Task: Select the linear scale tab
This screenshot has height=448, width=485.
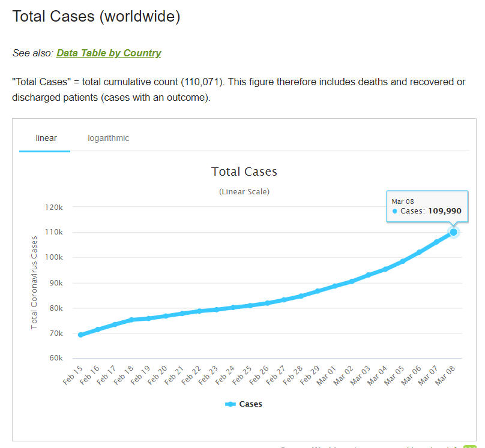Action: point(46,138)
